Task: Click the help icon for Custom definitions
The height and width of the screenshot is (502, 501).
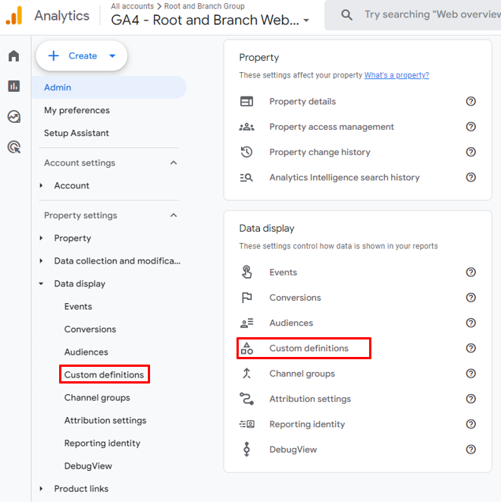Action: point(471,348)
